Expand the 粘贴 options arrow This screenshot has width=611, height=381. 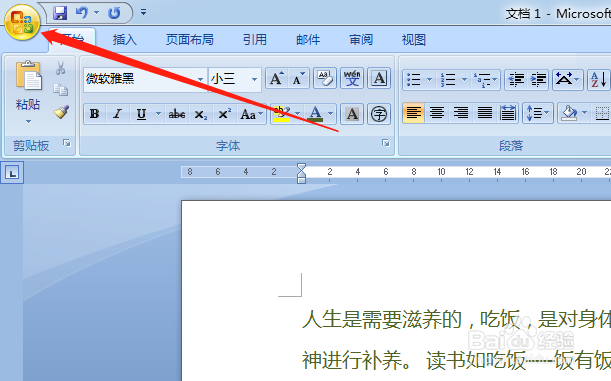28,122
